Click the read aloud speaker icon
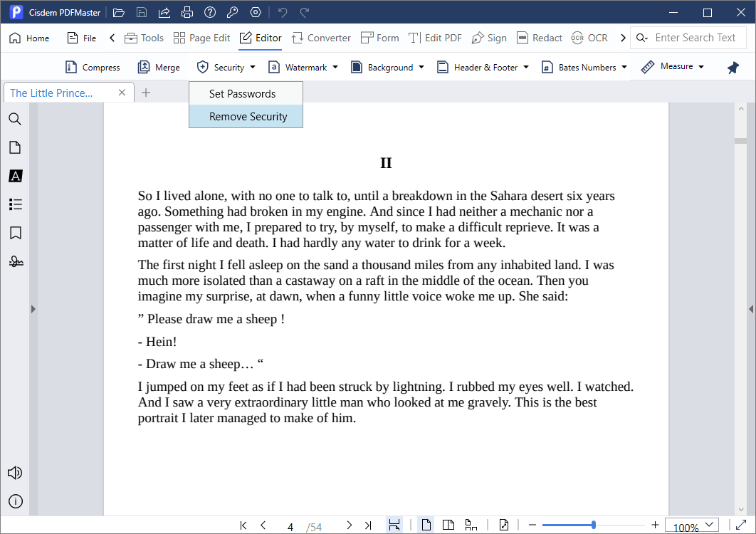 coord(16,473)
